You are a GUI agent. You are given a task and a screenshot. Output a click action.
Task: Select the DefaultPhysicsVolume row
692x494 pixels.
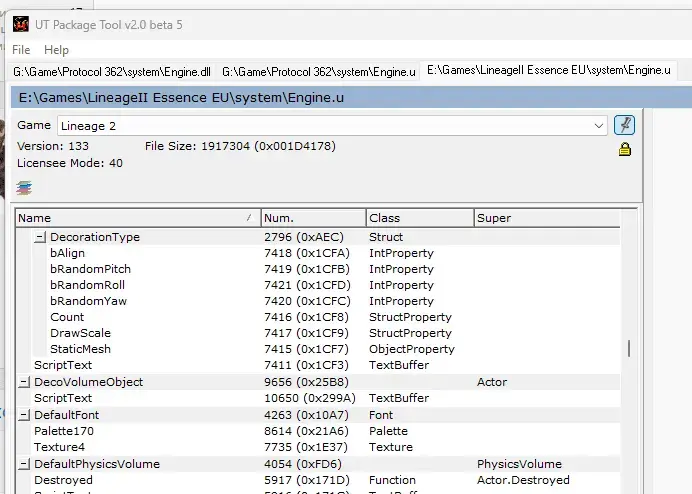click(x=318, y=464)
